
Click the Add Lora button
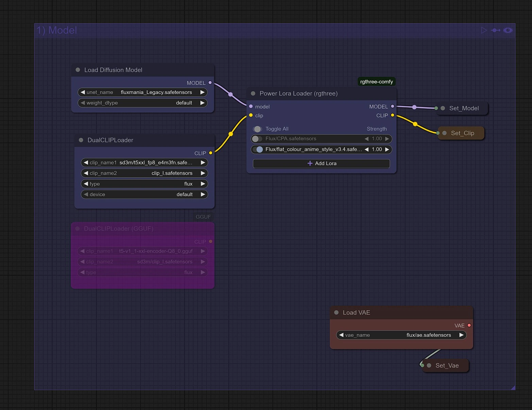pyautogui.click(x=321, y=163)
